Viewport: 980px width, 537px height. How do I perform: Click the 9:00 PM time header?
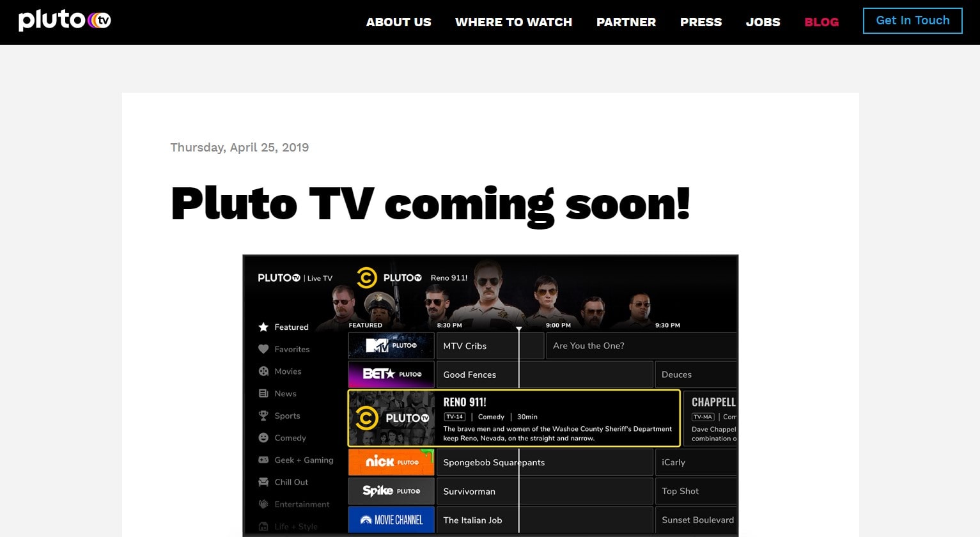(x=558, y=325)
